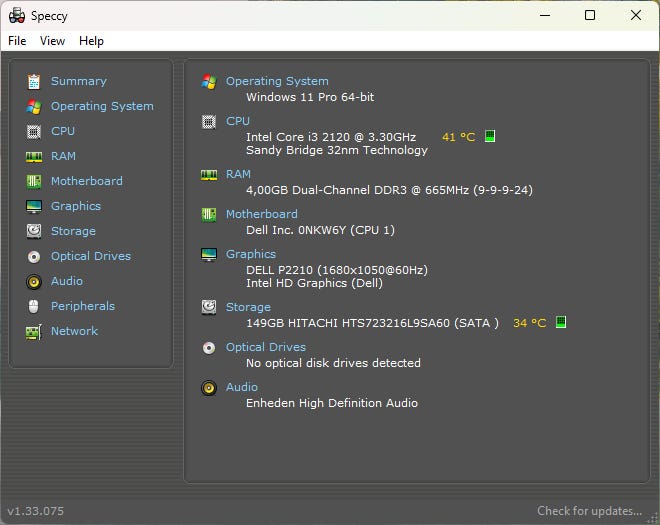Open Optical Drives section from sidebar

pos(91,256)
